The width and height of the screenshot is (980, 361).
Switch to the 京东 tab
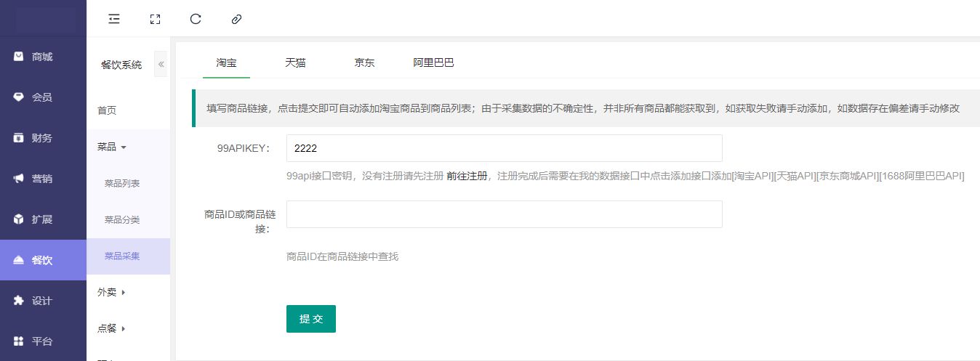pos(364,63)
